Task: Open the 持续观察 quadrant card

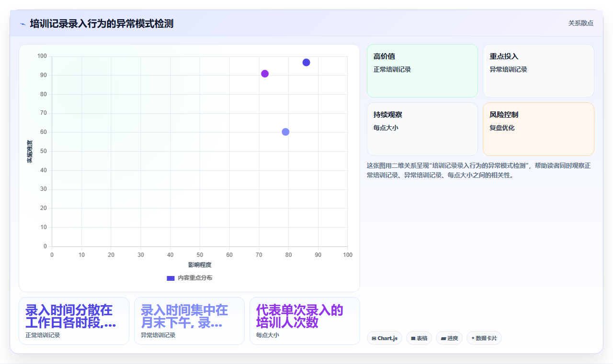Action: pos(422,129)
